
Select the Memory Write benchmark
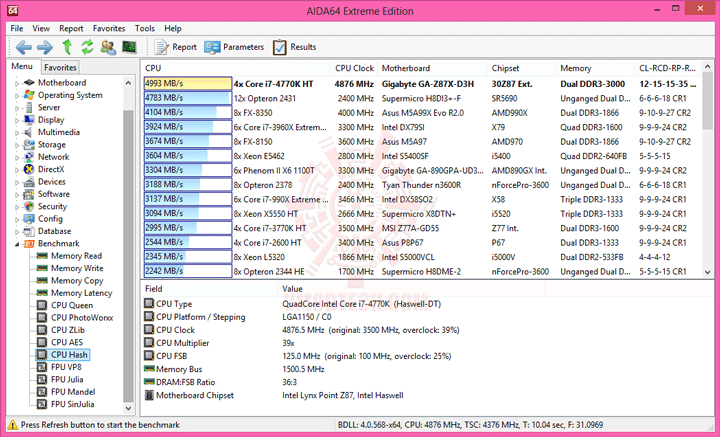[x=77, y=268]
